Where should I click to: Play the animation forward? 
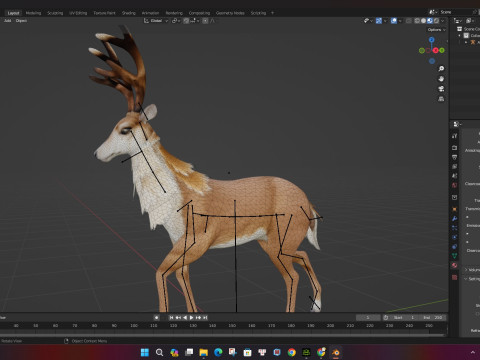(x=192, y=318)
